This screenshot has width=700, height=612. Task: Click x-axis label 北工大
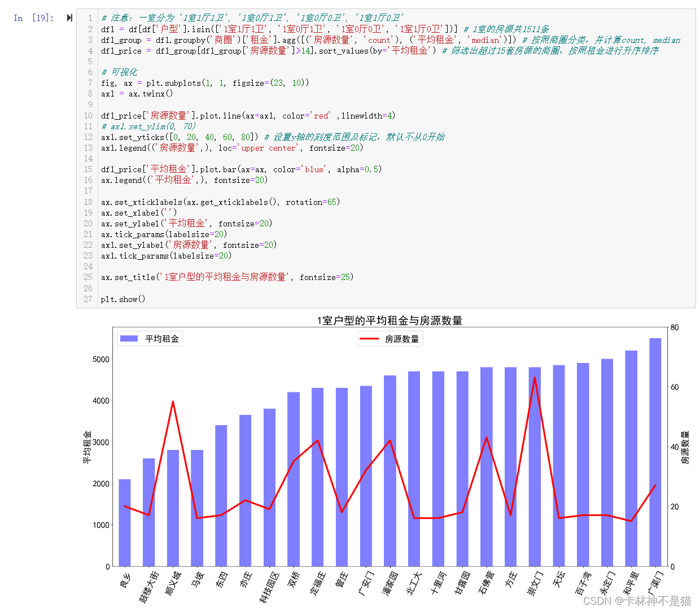click(414, 584)
